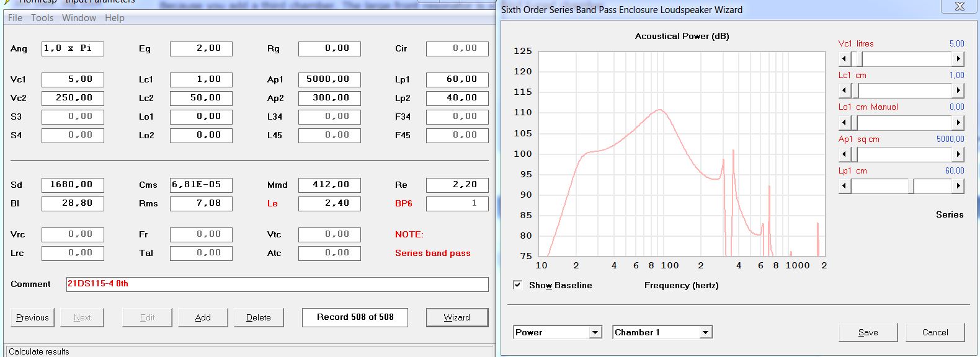Click the Re input field

pos(457,185)
